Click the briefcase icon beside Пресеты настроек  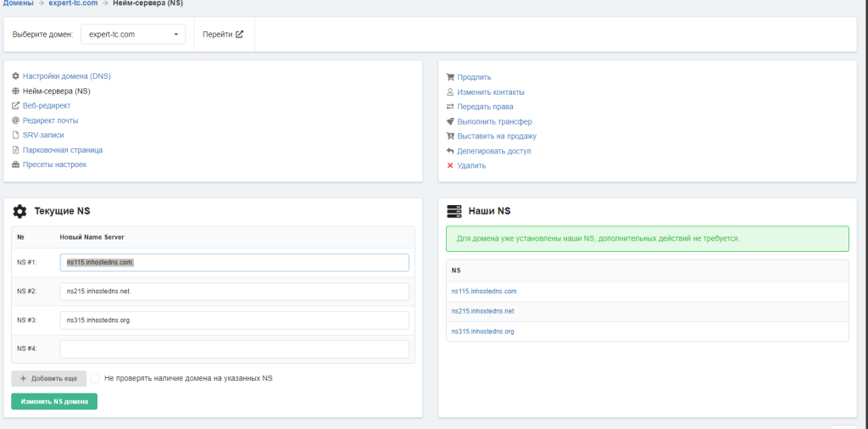pos(15,164)
